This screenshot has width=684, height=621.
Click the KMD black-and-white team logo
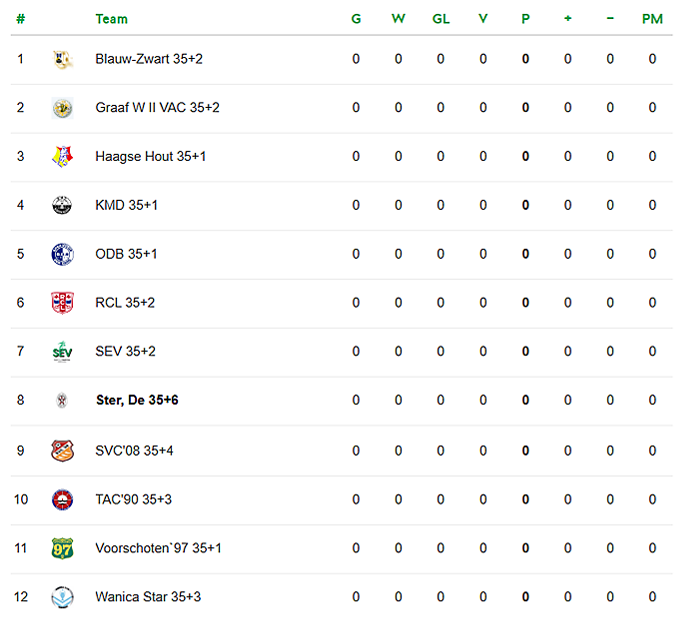click(62, 205)
